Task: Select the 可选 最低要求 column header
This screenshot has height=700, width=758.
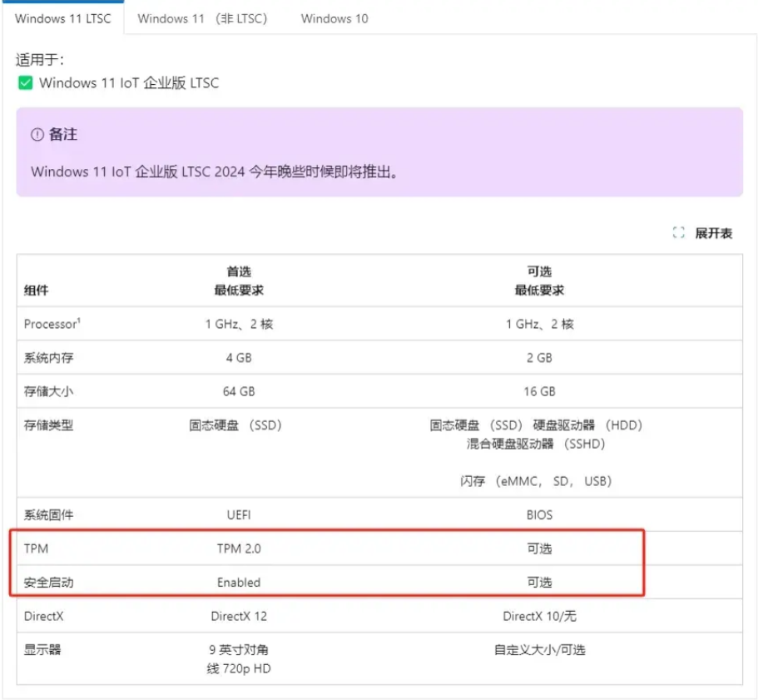Action: coord(539,281)
